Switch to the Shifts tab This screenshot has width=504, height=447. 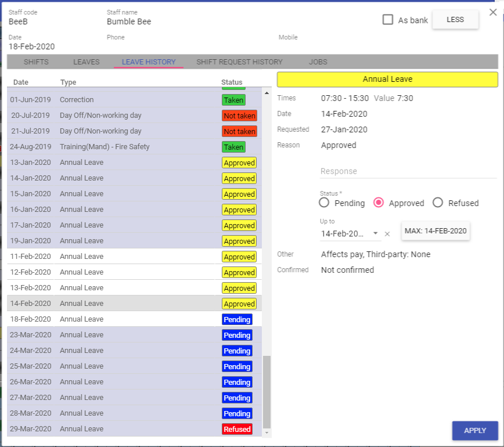pos(36,62)
